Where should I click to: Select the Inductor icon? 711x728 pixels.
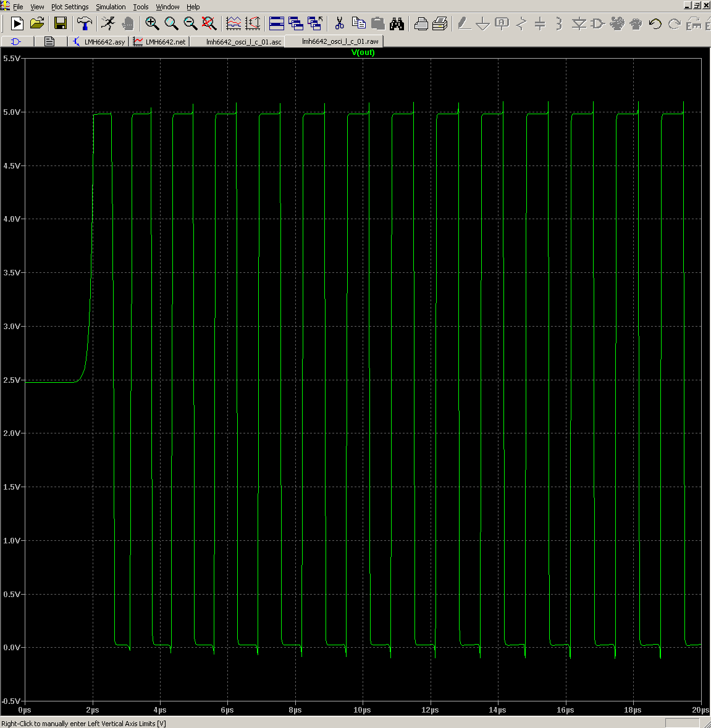coord(559,23)
